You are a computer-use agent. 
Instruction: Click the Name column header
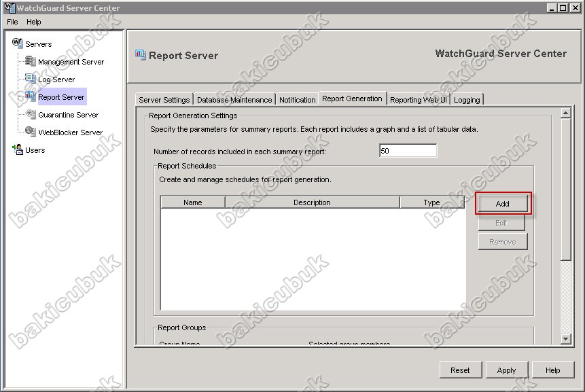click(x=192, y=202)
